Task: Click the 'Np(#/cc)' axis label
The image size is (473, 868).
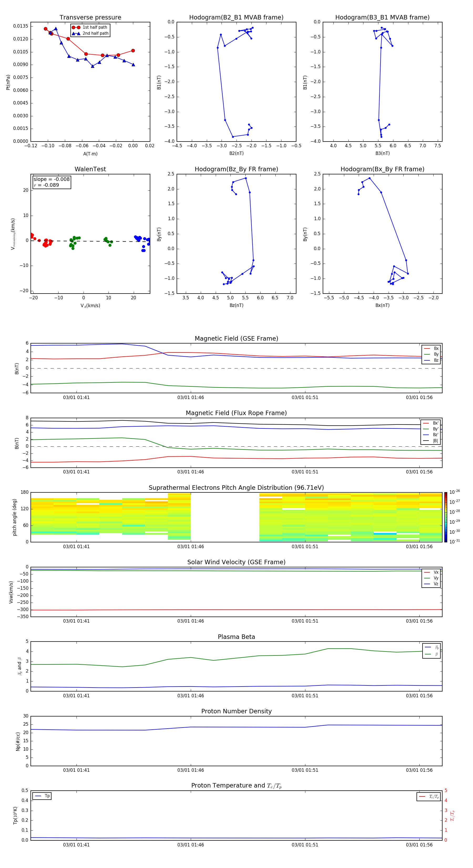Action: pyautogui.click(x=18, y=741)
